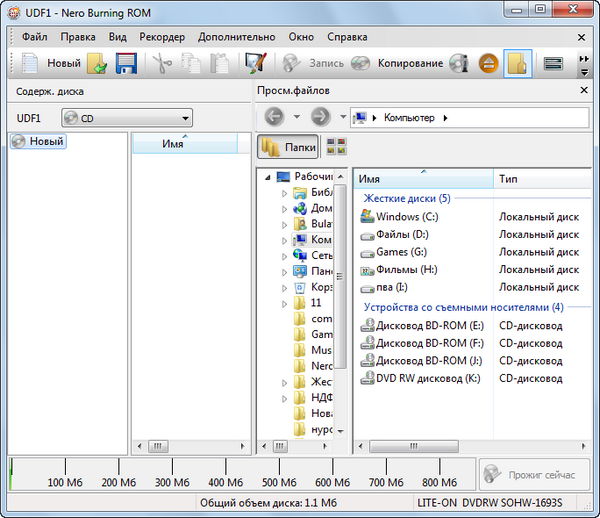Click the Копирование disc copy icon
The height and width of the screenshot is (518, 600).
(360, 64)
